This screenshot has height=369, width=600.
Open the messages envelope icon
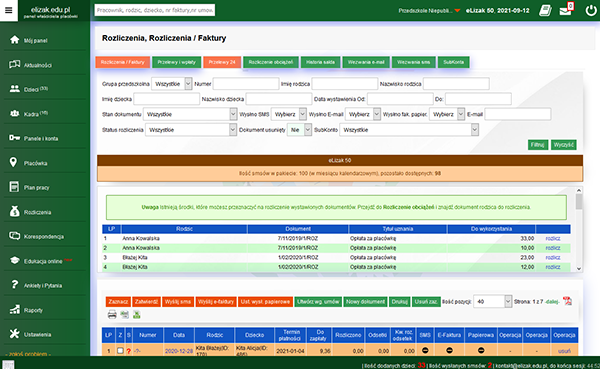pos(565,11)
